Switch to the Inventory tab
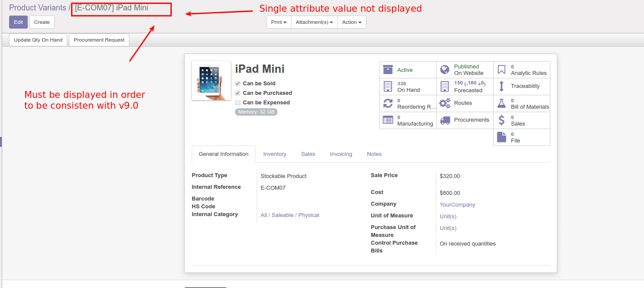The height and width of the screenshot is (288, 644). (275, 154)
